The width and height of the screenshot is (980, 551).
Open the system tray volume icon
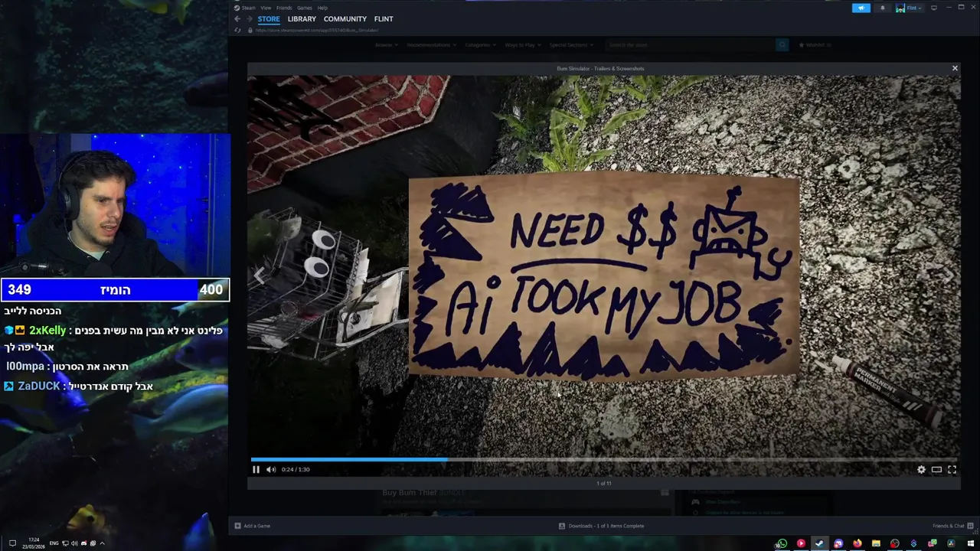[x=74, y=543]
